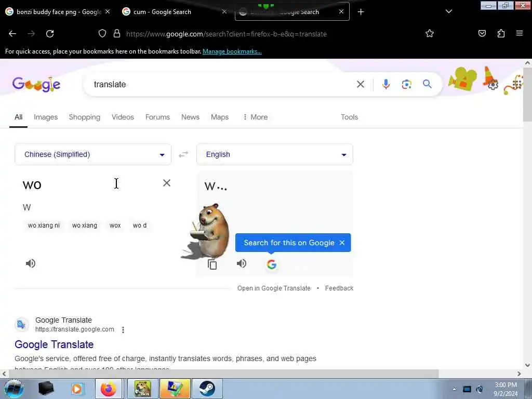Bookmark this page with the star icon

tap(430, 33)
